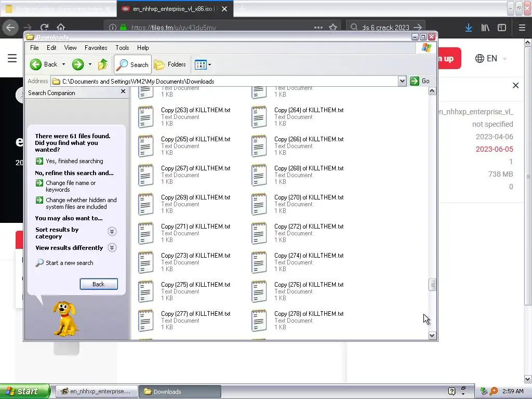
Task: Click file name Copy (275) of KILLTHEM.txt
Action: (196, 285)
